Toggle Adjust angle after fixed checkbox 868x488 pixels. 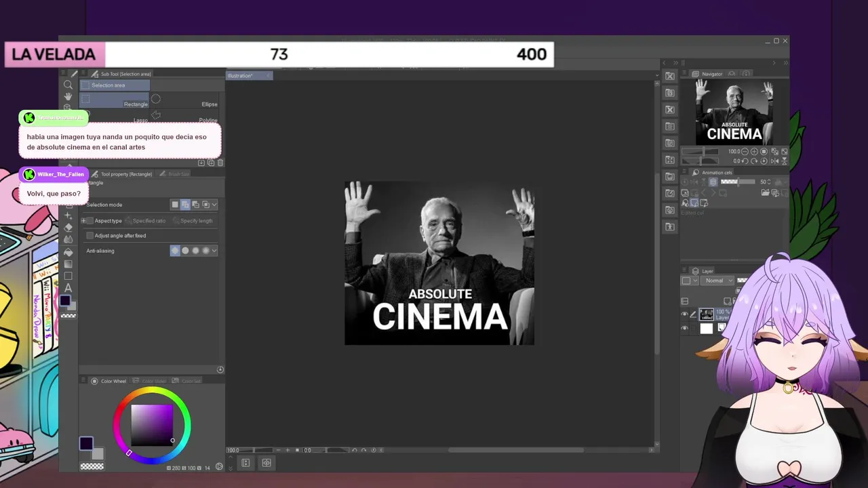point(90,236)
